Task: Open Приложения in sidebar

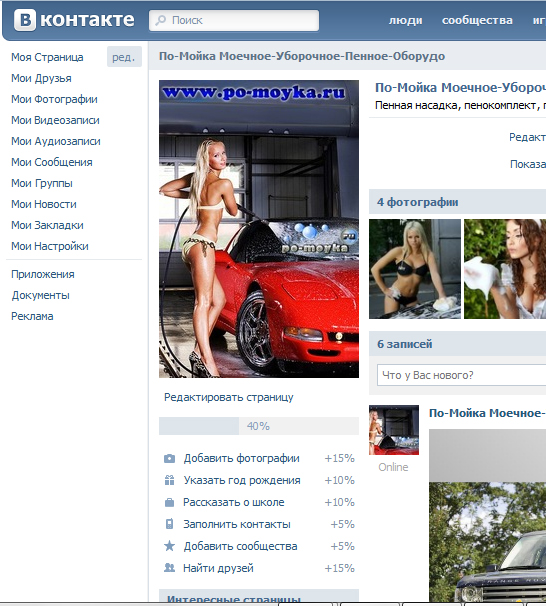Action: [43, 274]
